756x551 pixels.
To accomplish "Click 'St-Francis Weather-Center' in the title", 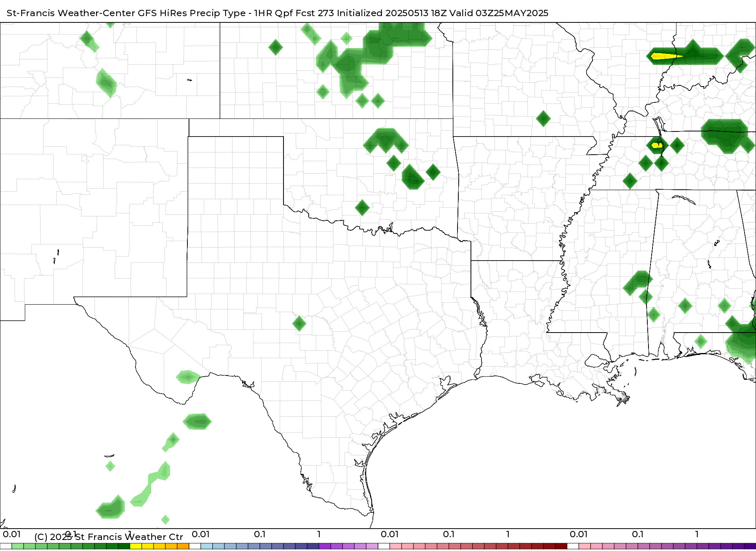I will click(71, 13).
